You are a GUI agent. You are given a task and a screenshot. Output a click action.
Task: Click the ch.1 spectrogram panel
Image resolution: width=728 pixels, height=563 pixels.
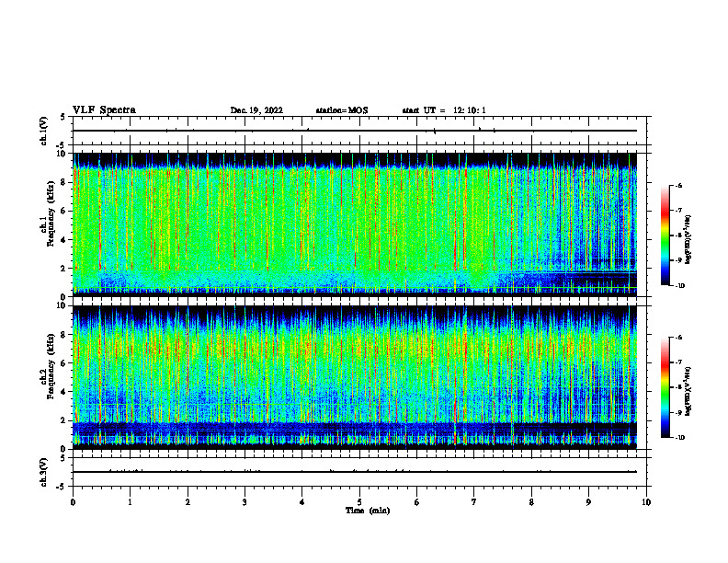coord(355,224)
